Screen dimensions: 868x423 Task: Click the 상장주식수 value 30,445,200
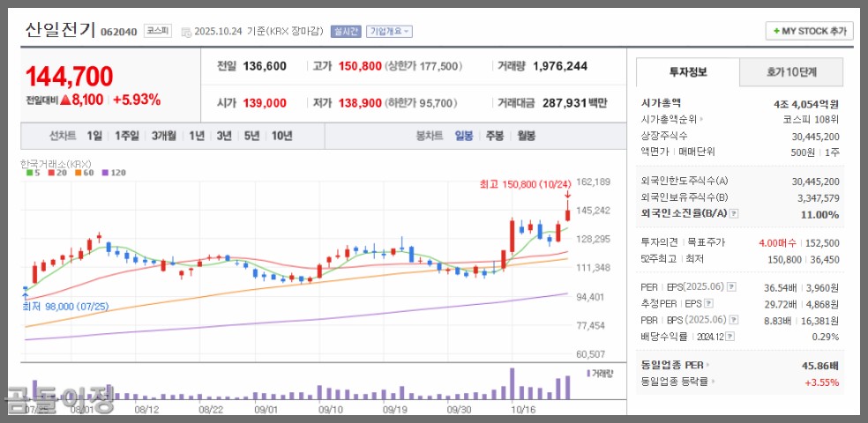pos(815,137)
